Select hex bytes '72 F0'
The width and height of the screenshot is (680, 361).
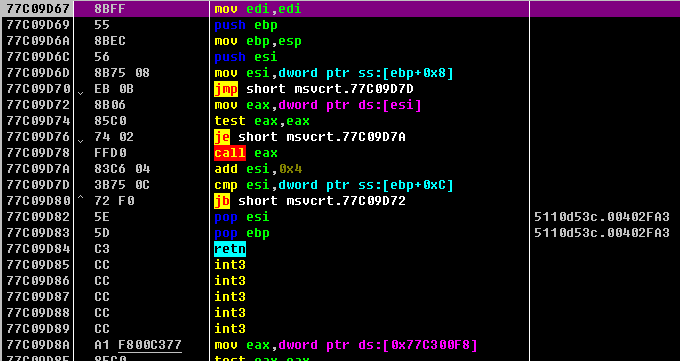114,201
